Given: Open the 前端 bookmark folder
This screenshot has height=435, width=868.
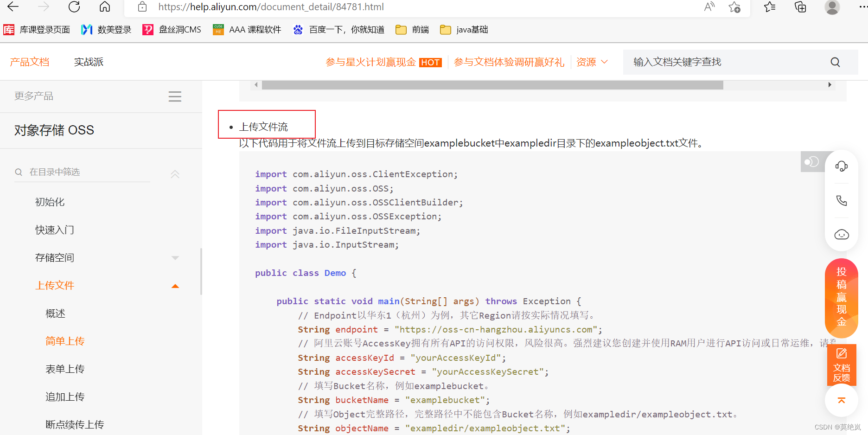Looking at the screenshot, I should [x=412, y=30].
